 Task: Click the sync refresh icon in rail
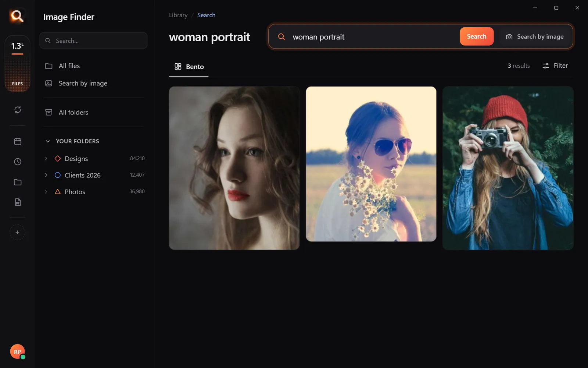[x=18, y=110]
